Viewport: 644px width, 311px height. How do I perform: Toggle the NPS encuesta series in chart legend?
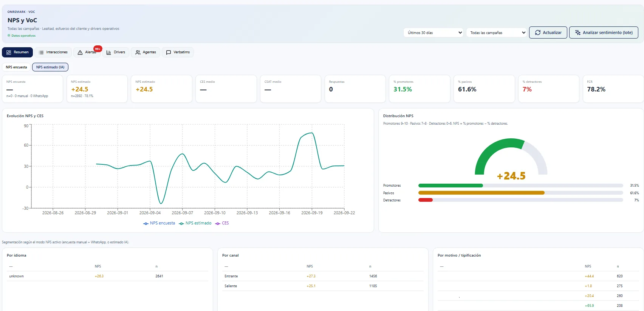click(x=159, y=223)
